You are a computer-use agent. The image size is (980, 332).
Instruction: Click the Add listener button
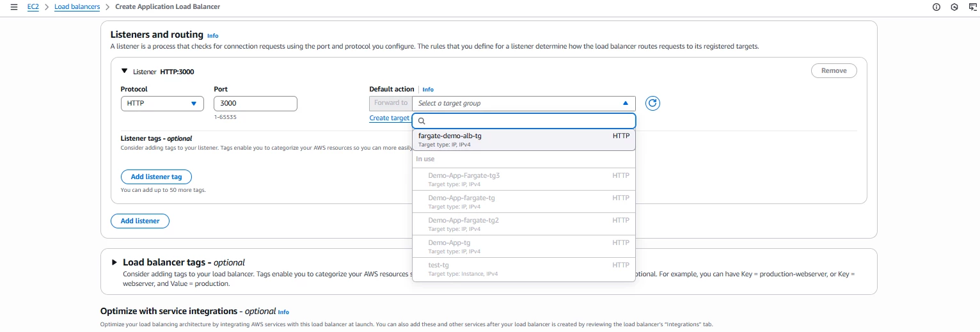(x=140, y=221)
